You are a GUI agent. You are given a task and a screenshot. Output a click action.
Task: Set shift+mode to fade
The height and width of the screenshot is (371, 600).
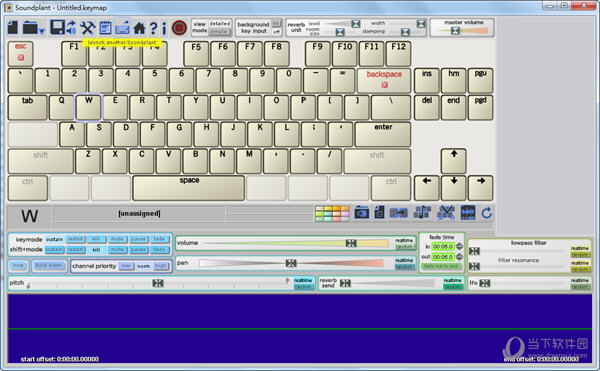tap(159, 250)
